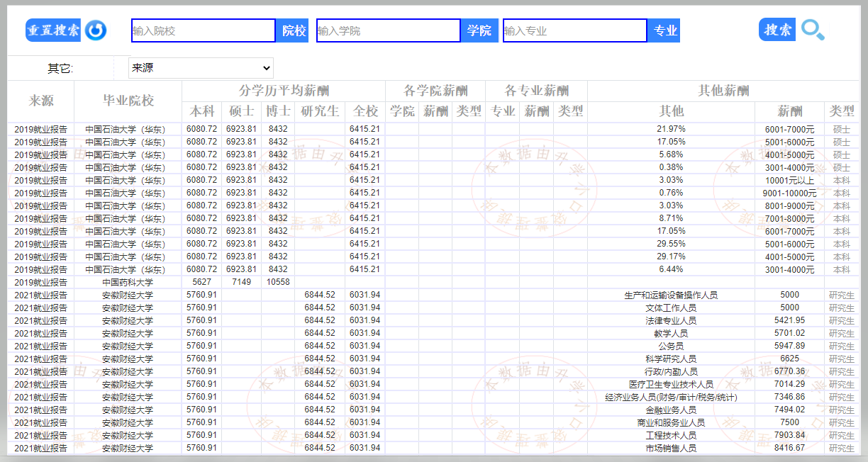Screen dimensions: 868x462
Task: Select the 中国药科大学 table row
Action: click(128, 282)
